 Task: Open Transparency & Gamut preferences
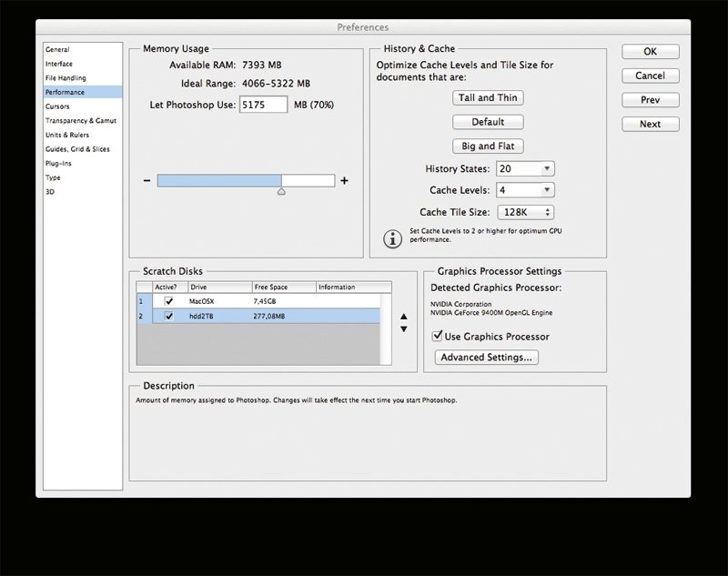pos(83,121)
